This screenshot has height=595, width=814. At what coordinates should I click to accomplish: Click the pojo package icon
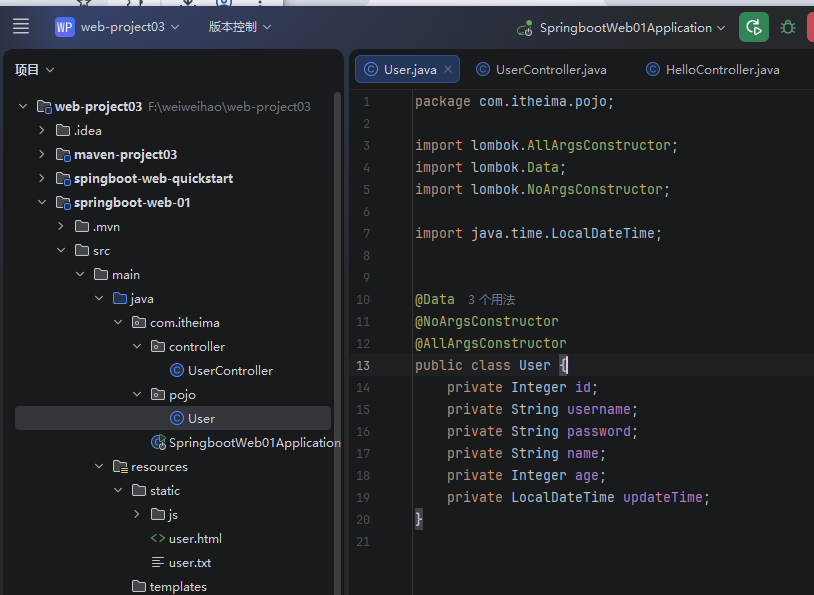pos(158,395)
